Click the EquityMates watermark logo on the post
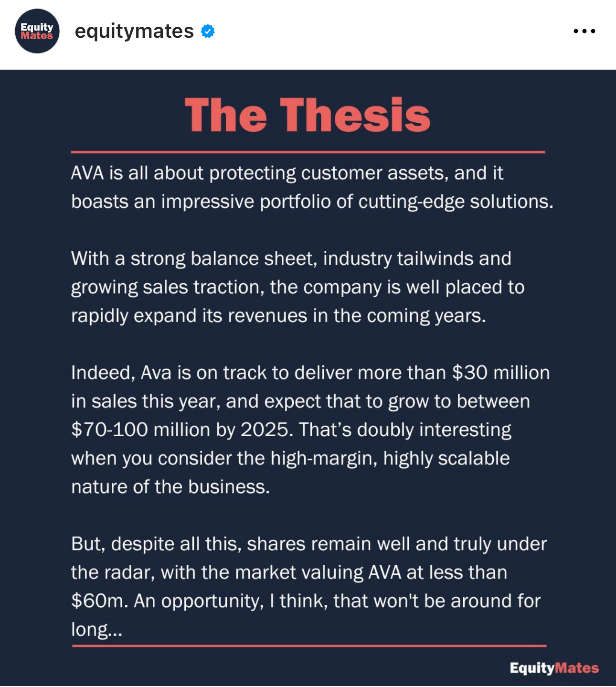The width and height of the screenshot is (616, 687). 554,667
